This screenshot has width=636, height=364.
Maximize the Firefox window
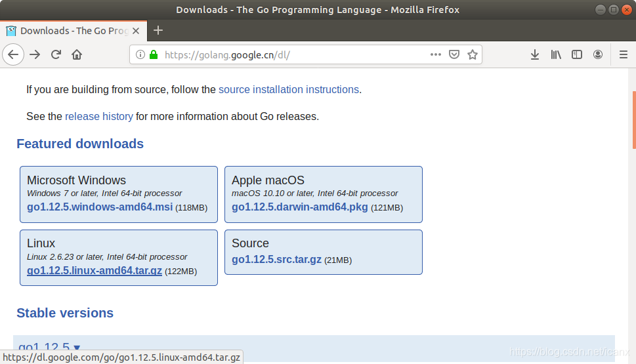pos(614,10)
